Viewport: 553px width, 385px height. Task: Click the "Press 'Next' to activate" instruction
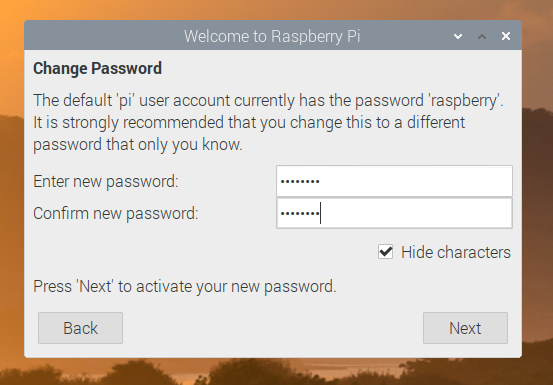185,286
